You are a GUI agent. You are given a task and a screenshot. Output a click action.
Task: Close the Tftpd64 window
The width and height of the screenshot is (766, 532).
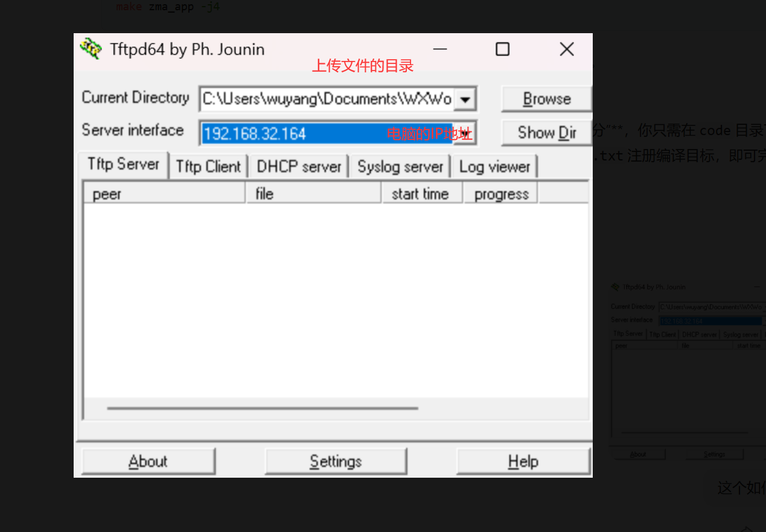[566, 49]
